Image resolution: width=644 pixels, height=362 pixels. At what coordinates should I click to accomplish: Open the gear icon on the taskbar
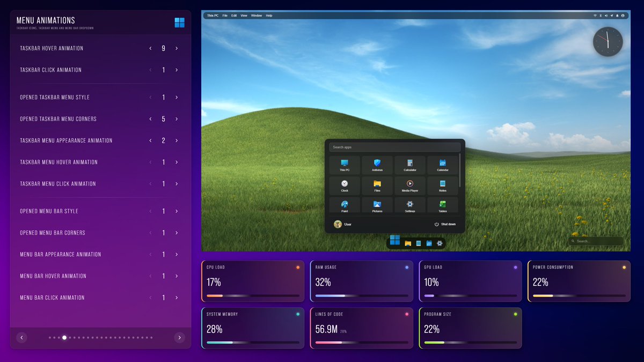click(440, 243)
